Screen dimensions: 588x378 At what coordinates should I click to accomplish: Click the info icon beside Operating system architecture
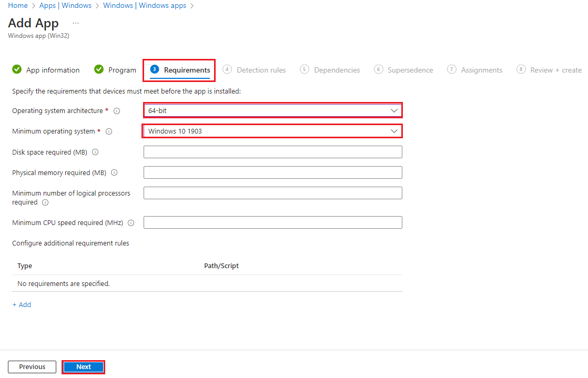tap(117, 110)
